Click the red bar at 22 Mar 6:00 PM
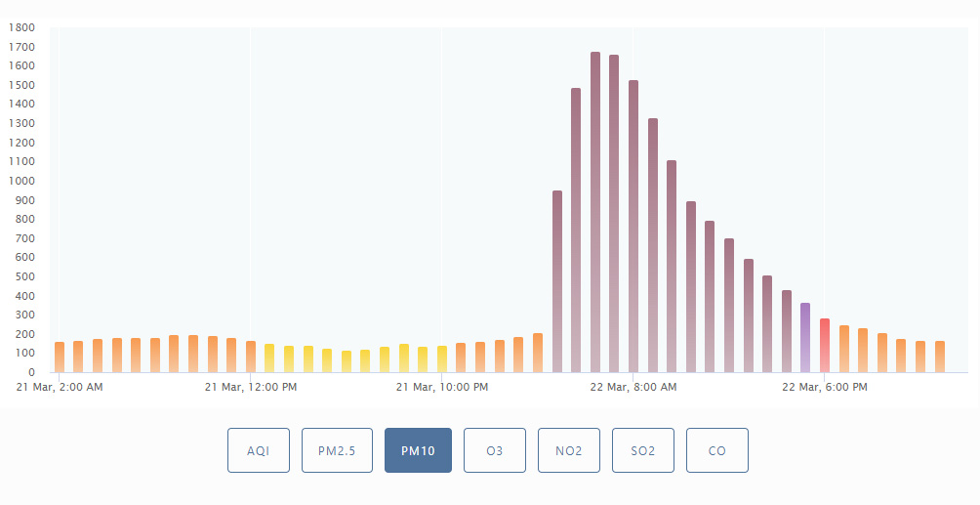This screenshot has width=980, height=505. click(825, 346)
